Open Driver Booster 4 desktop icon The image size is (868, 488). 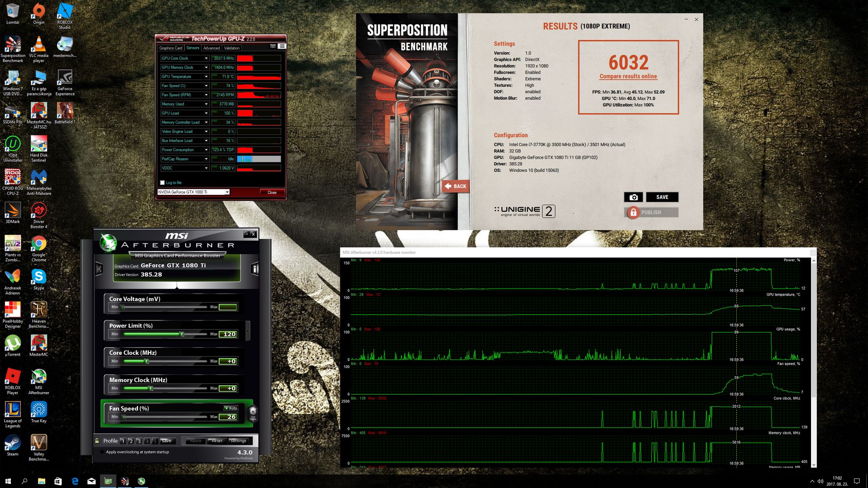pos(39,215)
